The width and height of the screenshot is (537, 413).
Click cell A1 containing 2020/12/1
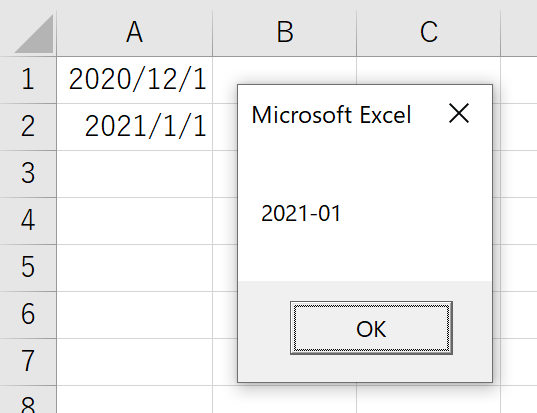click(135, 80)
